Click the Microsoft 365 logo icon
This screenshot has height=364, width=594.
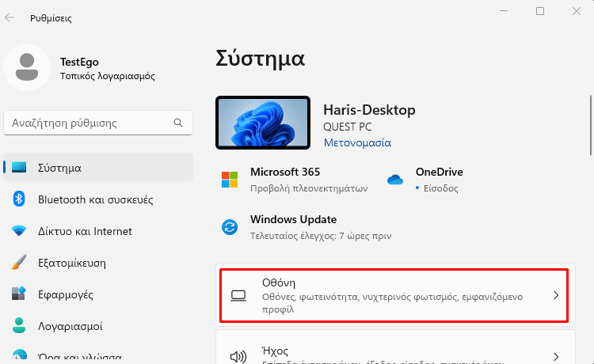[x=230, y=180]
